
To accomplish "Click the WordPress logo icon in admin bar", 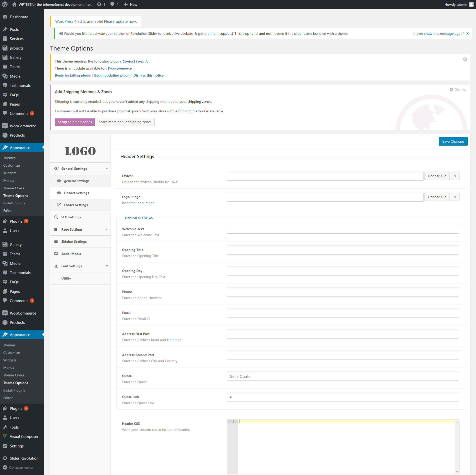I will coord(5,4).
